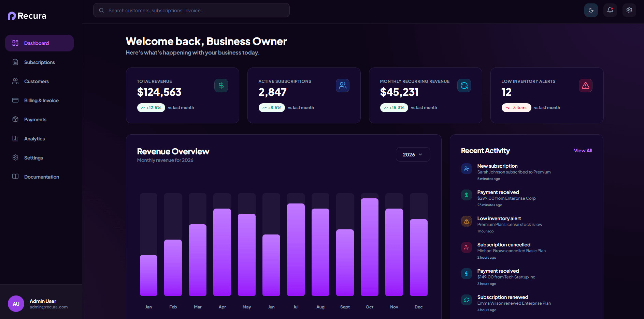The image size is (644, 319).
Task: Open Documentation from the sidebar
Action: click(39, 177)
